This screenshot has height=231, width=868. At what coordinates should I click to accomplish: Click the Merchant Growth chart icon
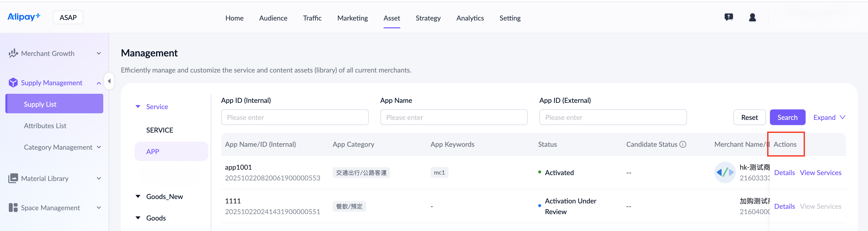13,53
